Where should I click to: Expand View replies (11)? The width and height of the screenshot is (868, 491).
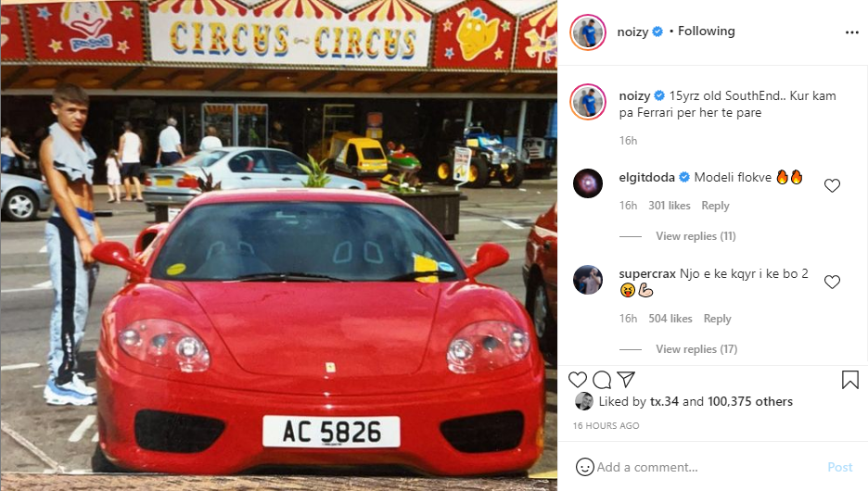696,236
